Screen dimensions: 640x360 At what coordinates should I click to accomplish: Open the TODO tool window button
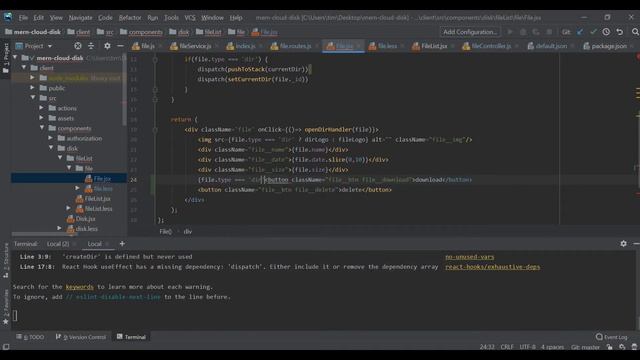[x=30, y=337]
